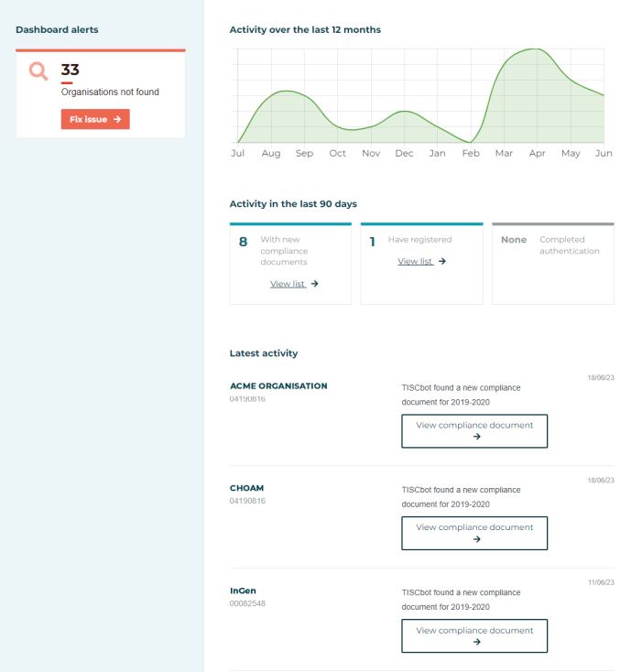The width and height of the screenshot is (631, 672).
Task: Click the Latest activity heading
Action: pyautogui.click(x=264, y=352)
